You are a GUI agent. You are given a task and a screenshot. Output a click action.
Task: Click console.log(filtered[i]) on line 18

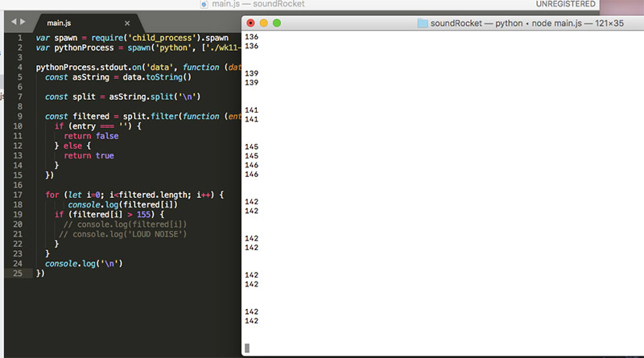click(123, 204)
